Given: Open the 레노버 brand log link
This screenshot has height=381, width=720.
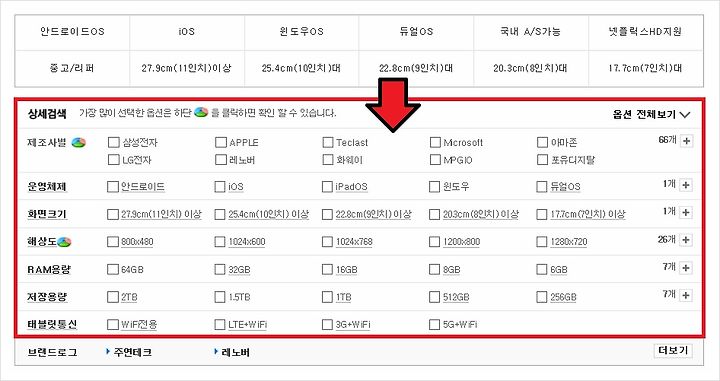Looking at the screenshot, I should tap(236, 353).
